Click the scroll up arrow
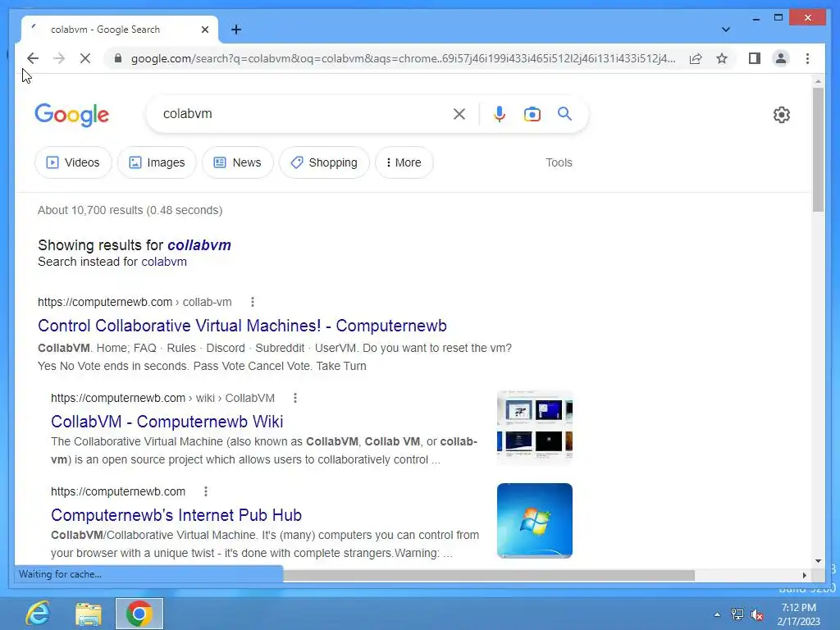This screenshot has width=840, height=630. click(x=818, y=81)
